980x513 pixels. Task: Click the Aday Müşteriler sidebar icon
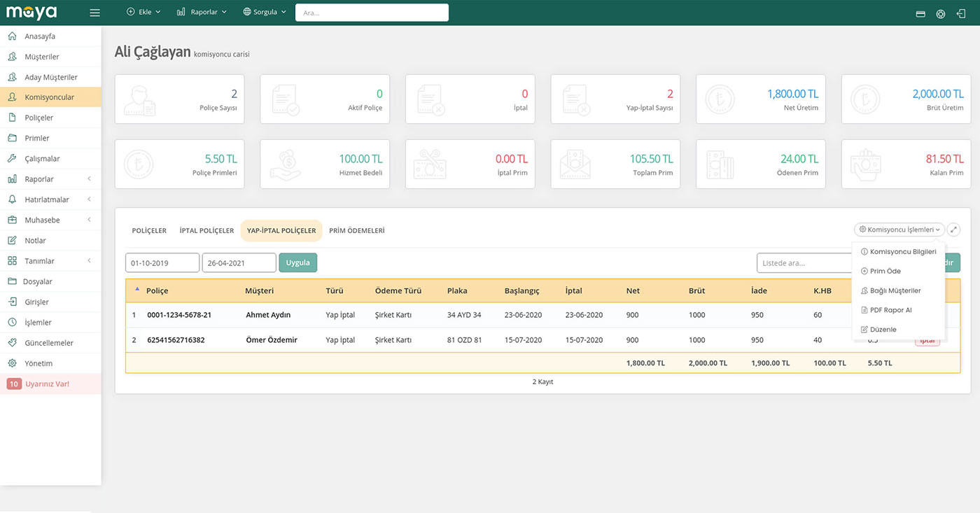[12, 77]
